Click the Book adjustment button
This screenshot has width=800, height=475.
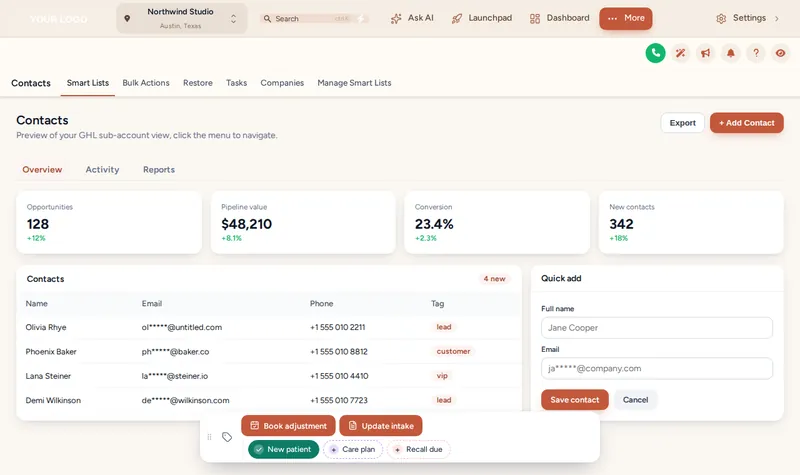tap(288, 426)
